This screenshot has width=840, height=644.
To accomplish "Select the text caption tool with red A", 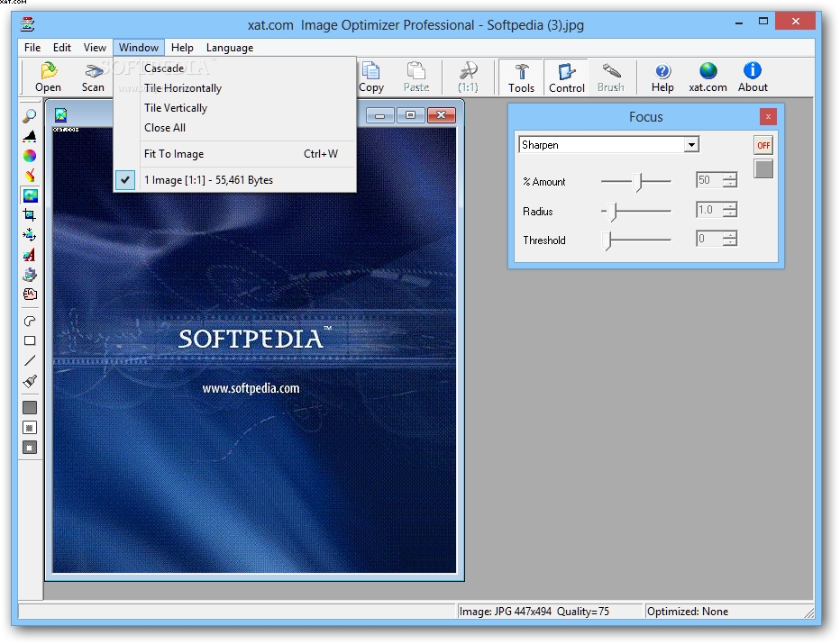I will pyautogui.click(x=30, y=255).
